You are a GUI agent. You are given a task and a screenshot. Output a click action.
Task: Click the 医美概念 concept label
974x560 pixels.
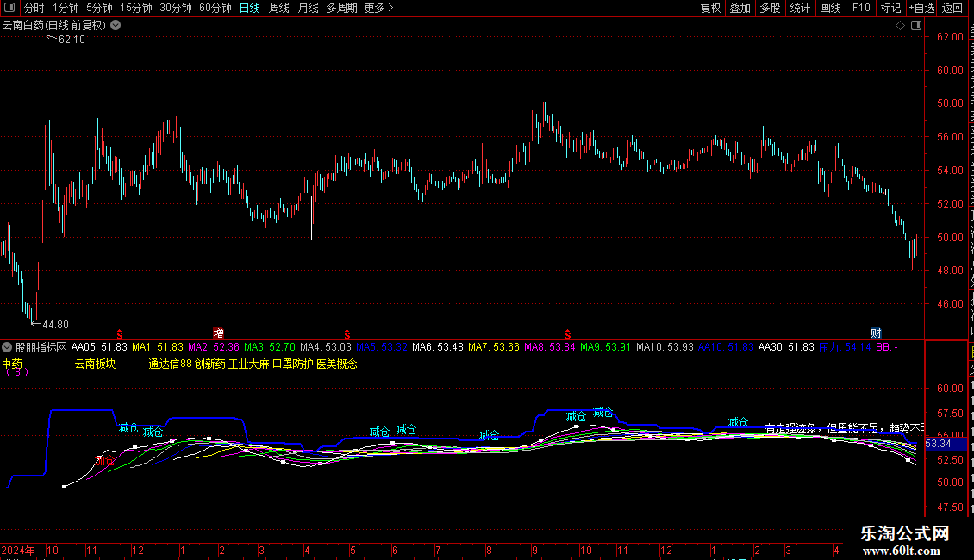tap(337, 364)
